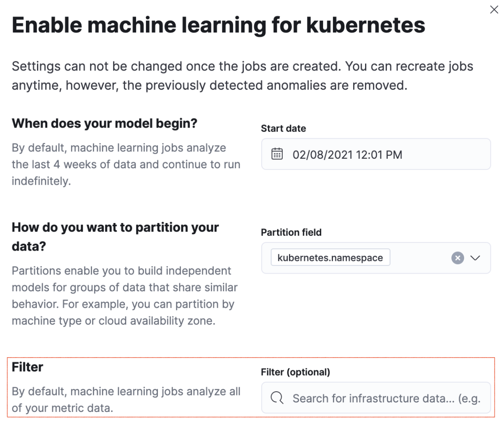
Task: Click the Partition field label
Action: tap(291, 232)
